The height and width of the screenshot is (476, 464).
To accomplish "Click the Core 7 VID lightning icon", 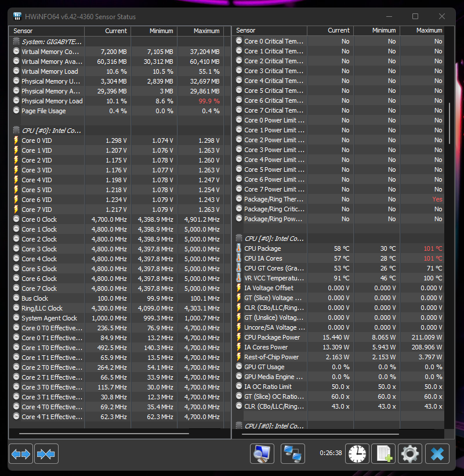I will (16, 210).
